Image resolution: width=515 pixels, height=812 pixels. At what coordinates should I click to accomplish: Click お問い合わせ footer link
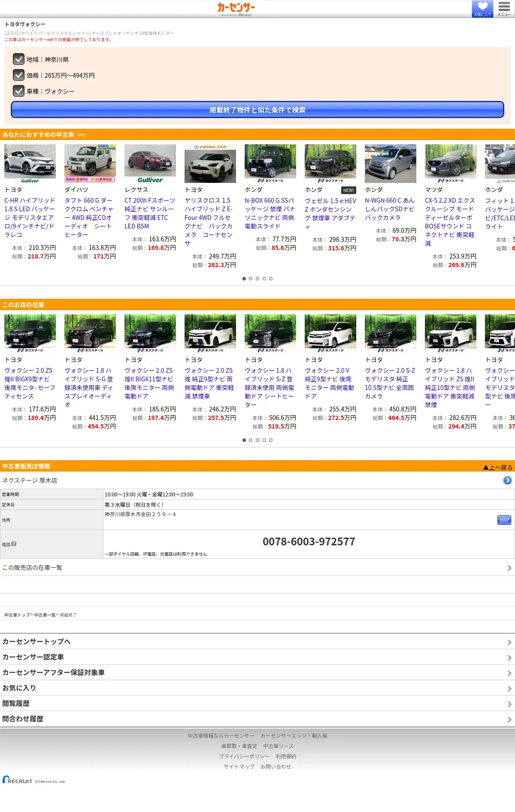pos(276,766)
